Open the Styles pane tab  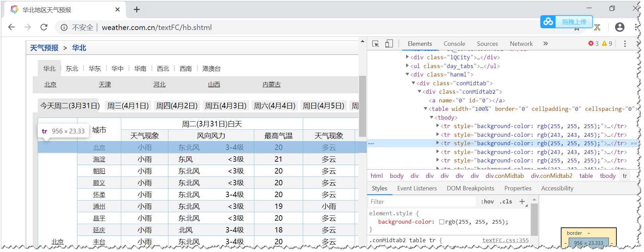[x=379, y=188]
